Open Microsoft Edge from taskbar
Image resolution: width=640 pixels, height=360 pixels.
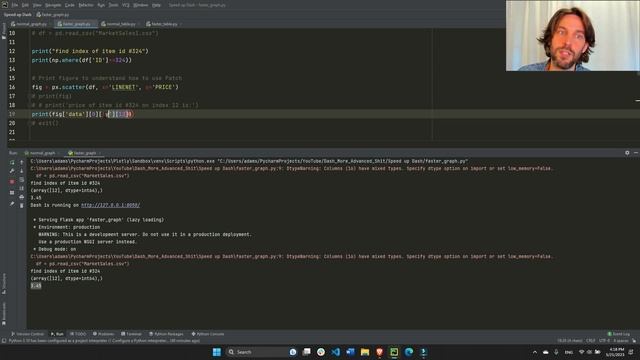click(409, 352)
